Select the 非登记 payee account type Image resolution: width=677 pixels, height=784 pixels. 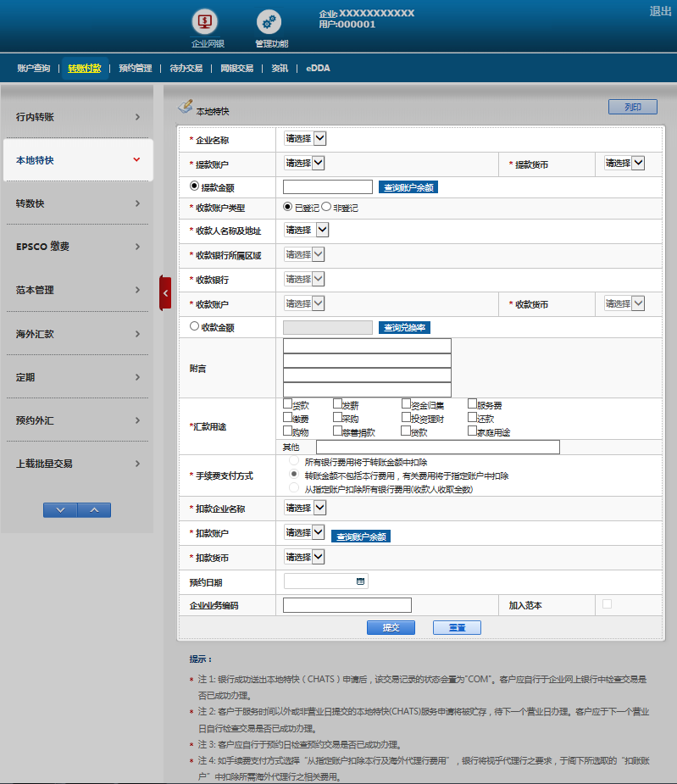[x=326, y=207]
